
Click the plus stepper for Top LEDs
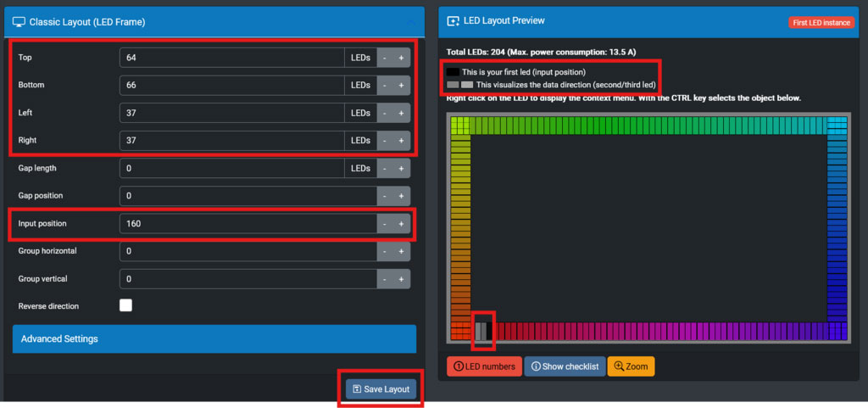[401, 58]
